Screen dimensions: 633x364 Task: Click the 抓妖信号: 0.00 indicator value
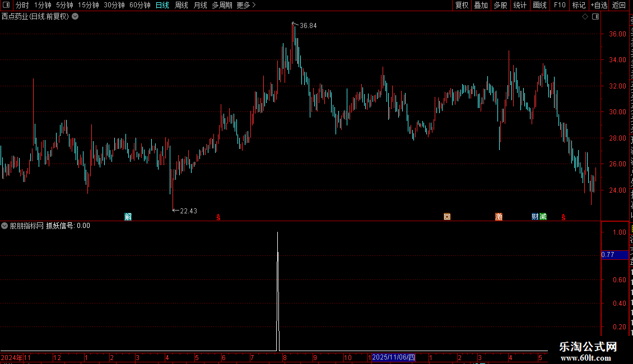[68, 226]
